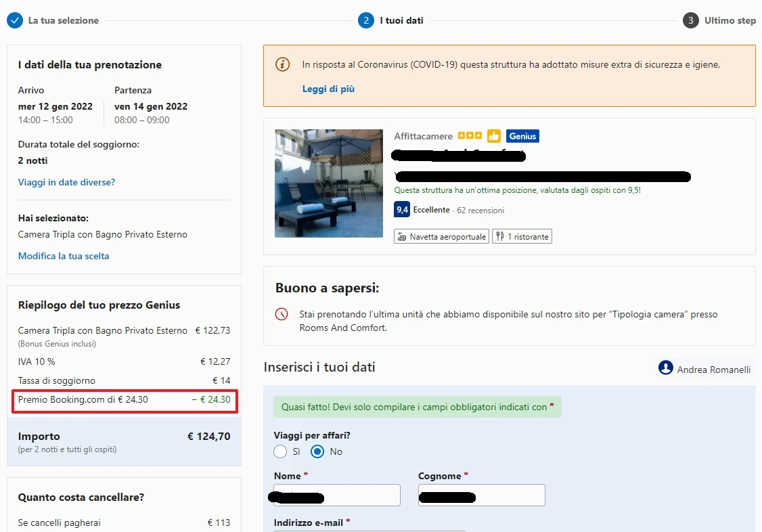
Task: Click the Eccellente rating label
Action: [x=432, y=210]
